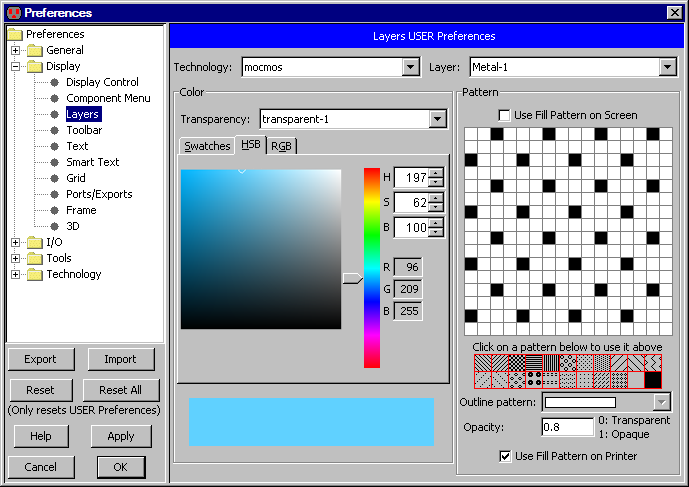The width and height of the screenshot is (689, 487).
Task: Click the Export button
Action: [41, 359]
